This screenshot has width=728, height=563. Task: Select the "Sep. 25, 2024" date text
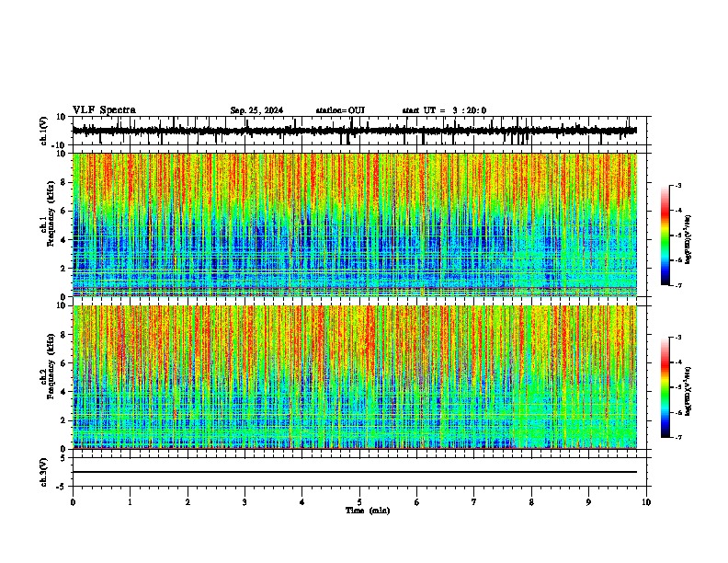[256, 110]
